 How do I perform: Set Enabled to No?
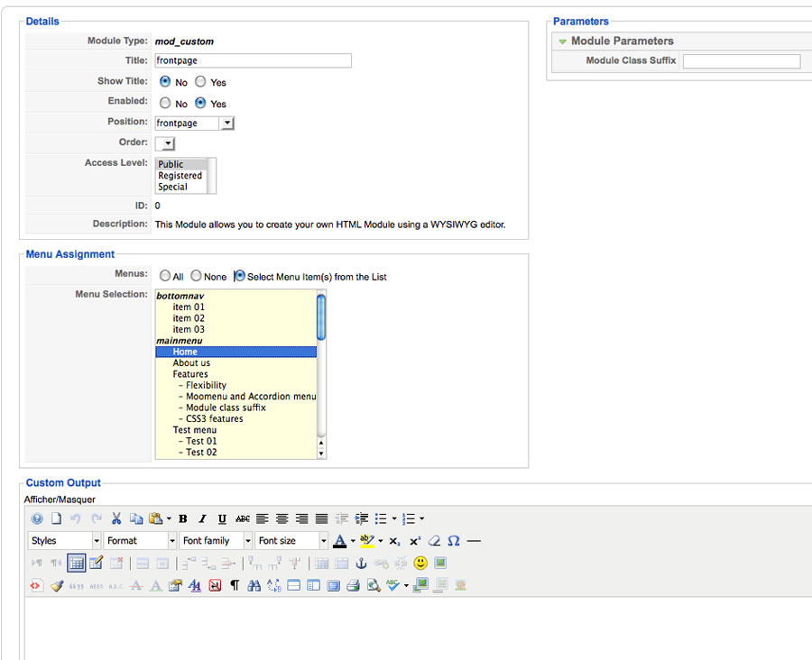point(165,103)
